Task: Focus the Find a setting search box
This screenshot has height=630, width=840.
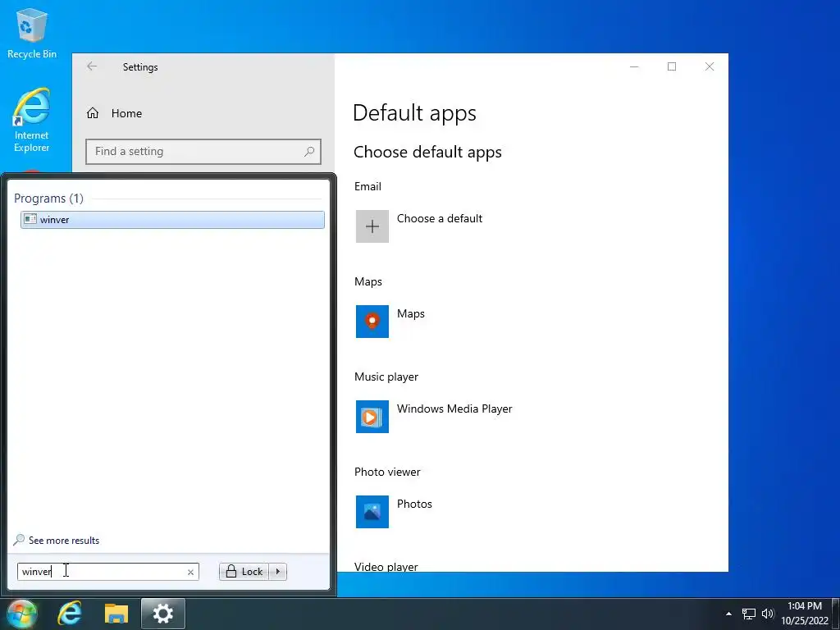Action: pyautogui.click(x=203, y=152)
